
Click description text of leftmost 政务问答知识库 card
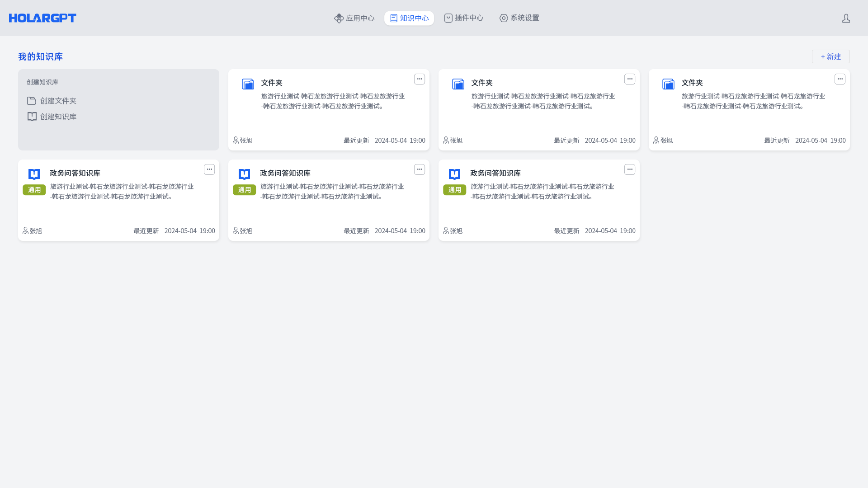122,192
